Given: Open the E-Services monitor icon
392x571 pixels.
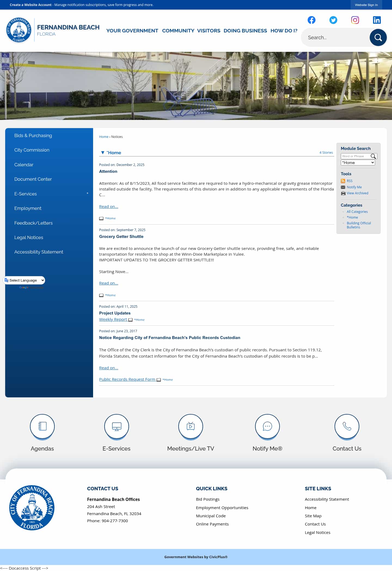Looking at the screenshot, I should click(x=117, y=426).
